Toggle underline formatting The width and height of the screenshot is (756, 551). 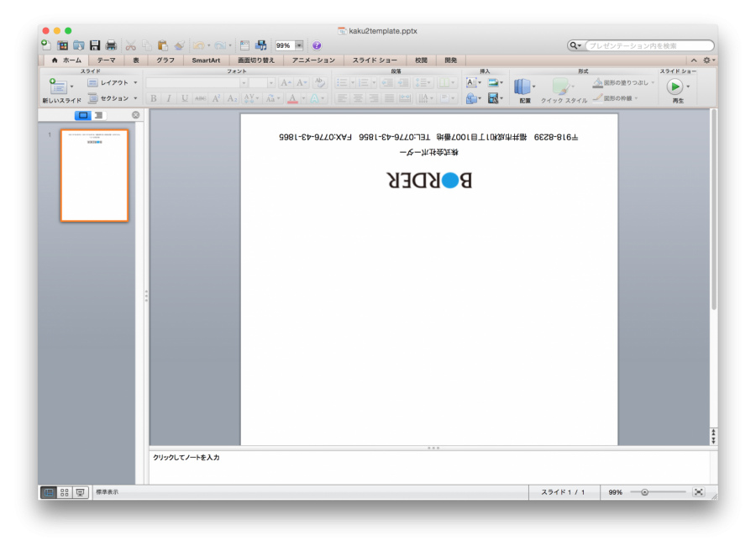point(185,98)
